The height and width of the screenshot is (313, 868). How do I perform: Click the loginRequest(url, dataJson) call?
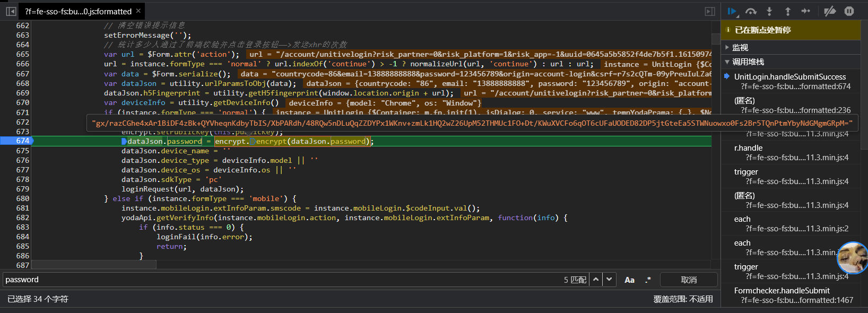[183, 189]
